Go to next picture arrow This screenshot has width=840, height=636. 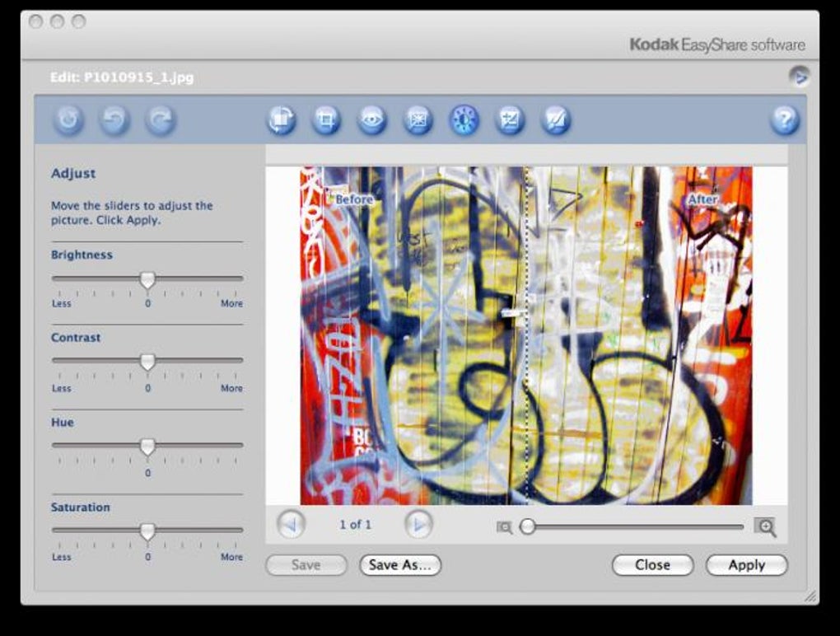[x=418, y=525]
